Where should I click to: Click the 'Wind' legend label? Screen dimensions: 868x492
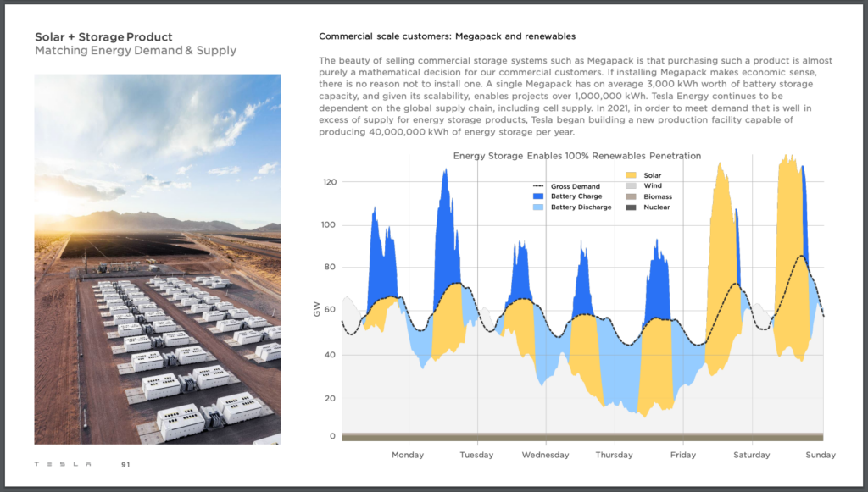[653, 185]
